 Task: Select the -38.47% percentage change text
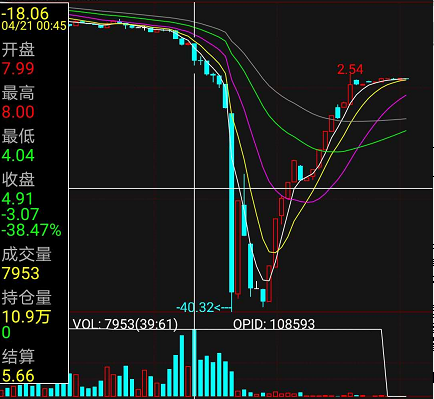32,230
